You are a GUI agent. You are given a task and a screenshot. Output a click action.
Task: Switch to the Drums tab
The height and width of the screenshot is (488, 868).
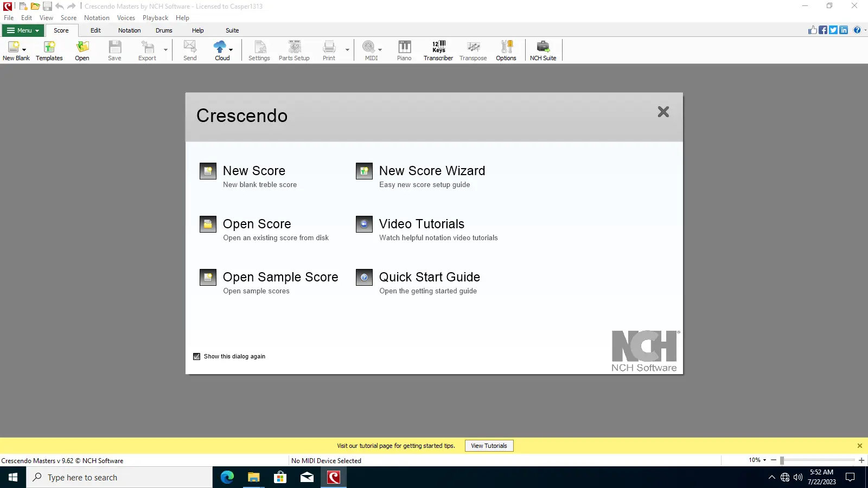[164, 30]
